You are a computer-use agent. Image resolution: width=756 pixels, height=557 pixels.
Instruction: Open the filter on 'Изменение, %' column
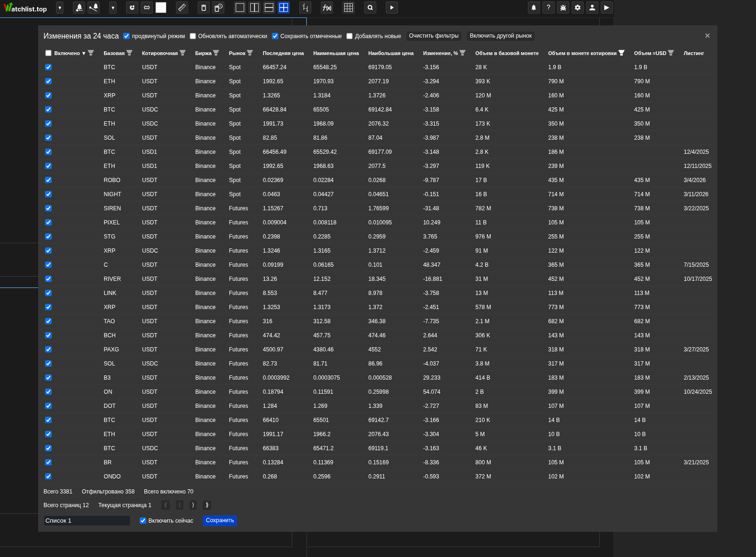click(x=462, y=53)
